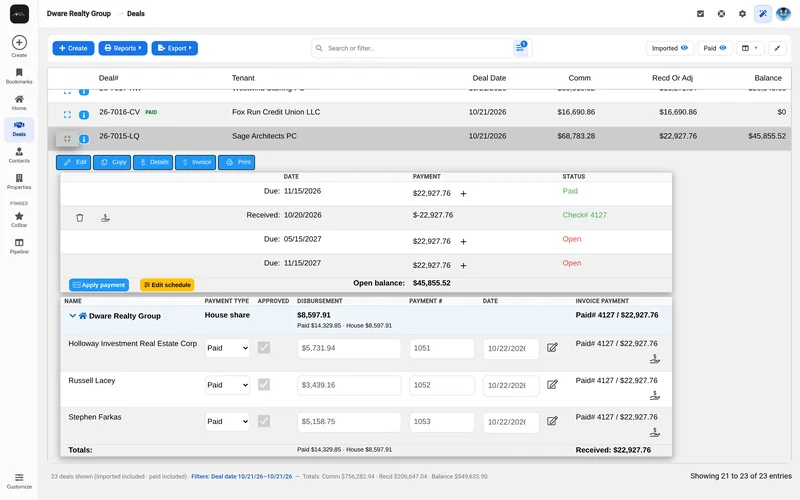Toggle Approved checkbox for Holloway Investment
Viewport: 800px width, 500px height.
point(264,347)
